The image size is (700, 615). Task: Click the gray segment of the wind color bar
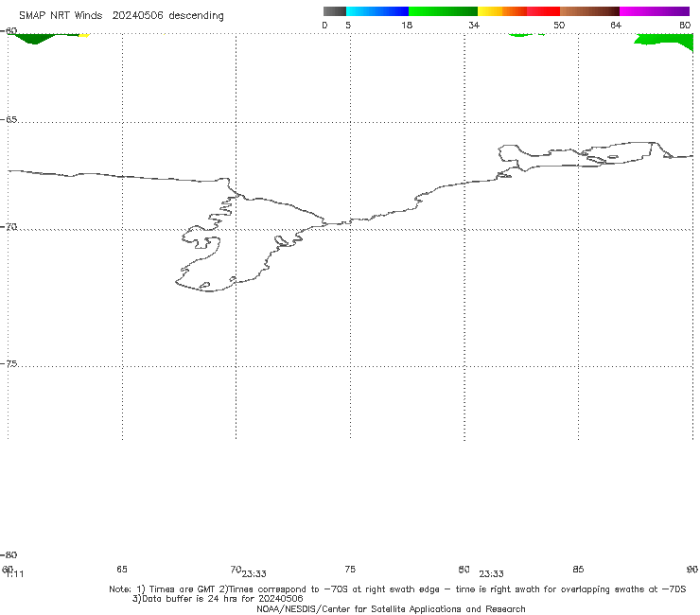[x=334, y=11]
